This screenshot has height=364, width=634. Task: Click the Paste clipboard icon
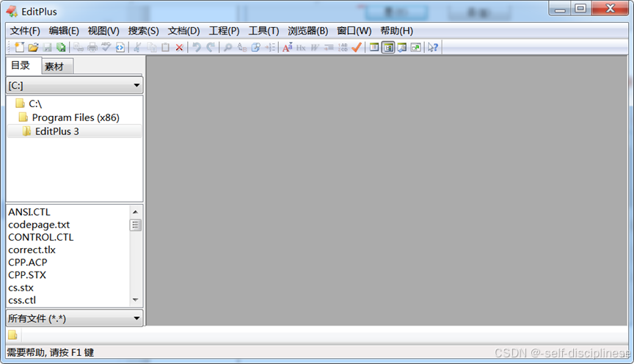[165, 47]
